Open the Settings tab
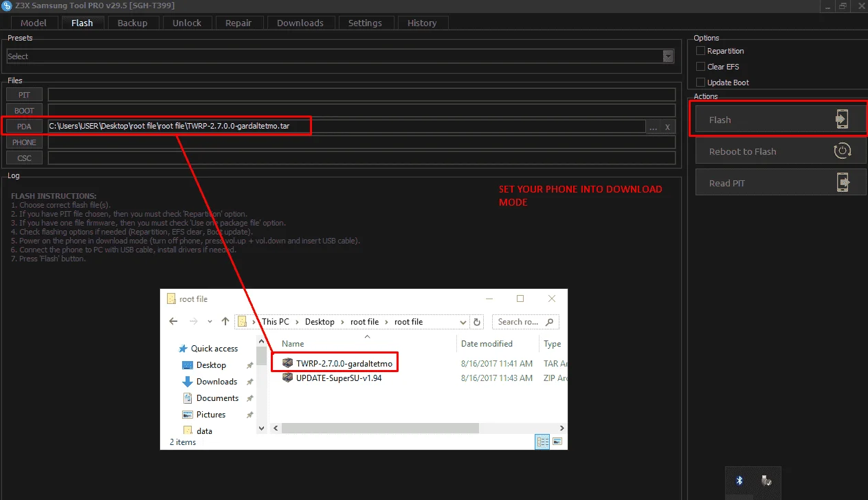This screenshot has height=500, width=868. 365,23
